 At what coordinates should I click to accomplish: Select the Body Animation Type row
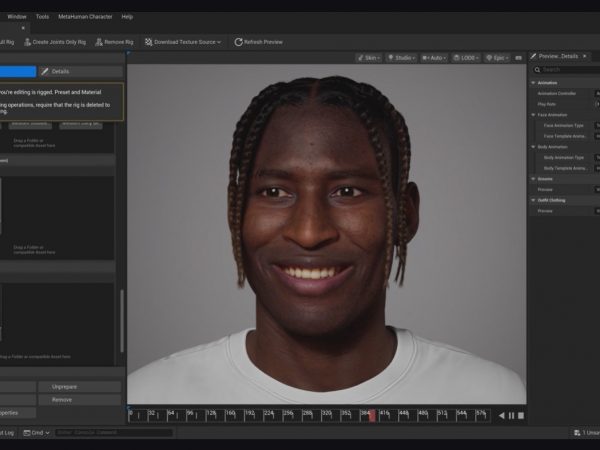565,158
